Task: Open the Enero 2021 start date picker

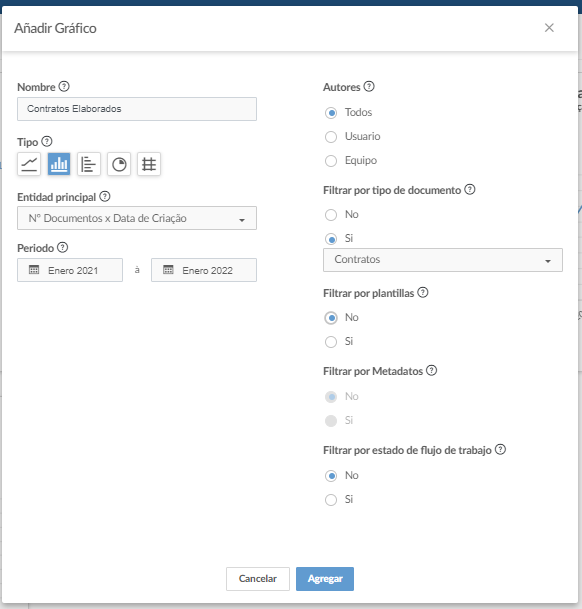Action: tap(70, 270)
